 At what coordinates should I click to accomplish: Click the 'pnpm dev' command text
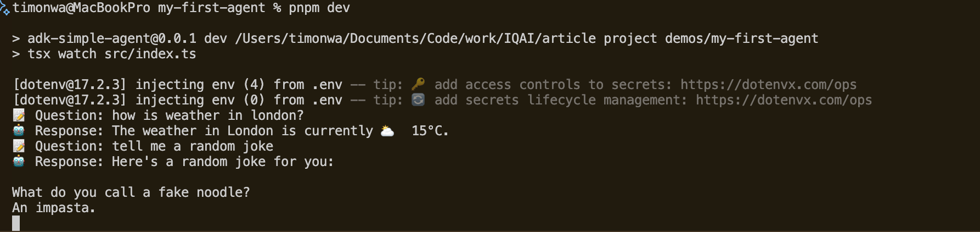coord(319,8)
